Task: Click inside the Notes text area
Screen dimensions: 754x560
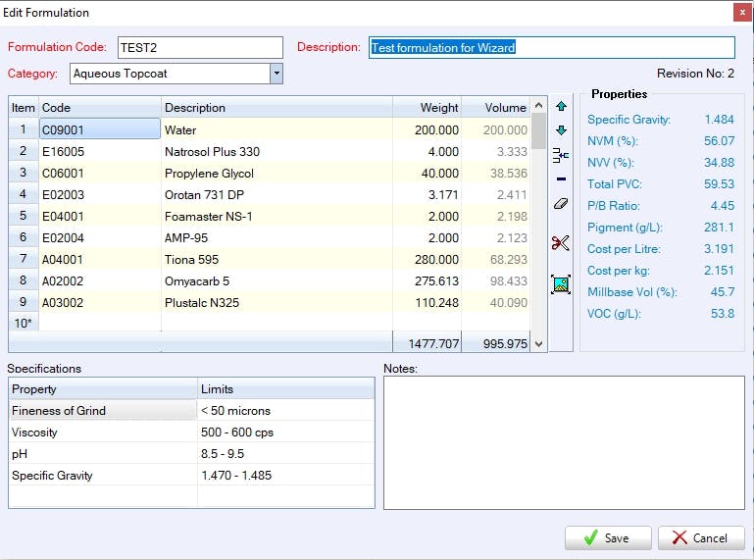Action: click(x=563, y=442)
